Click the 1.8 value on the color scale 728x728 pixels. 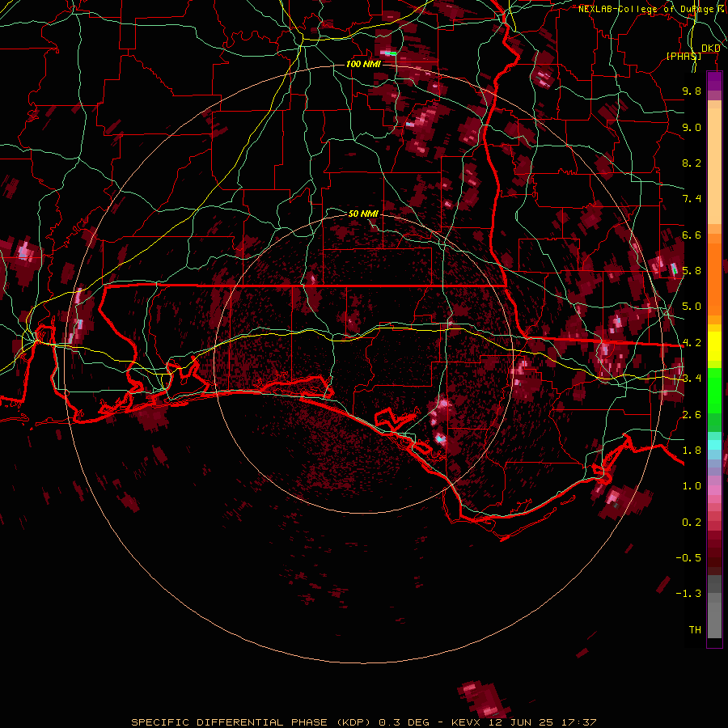click(692, 451)
